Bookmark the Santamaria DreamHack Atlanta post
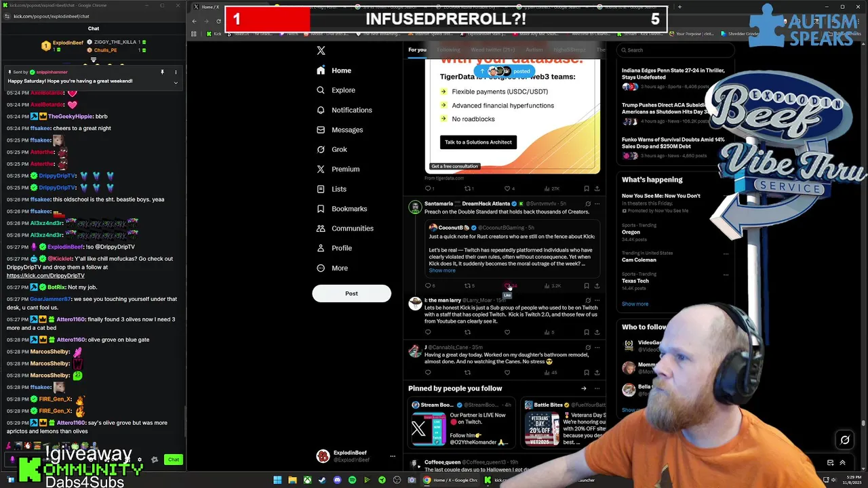868x488 pixels. click(x=587, y=286)
